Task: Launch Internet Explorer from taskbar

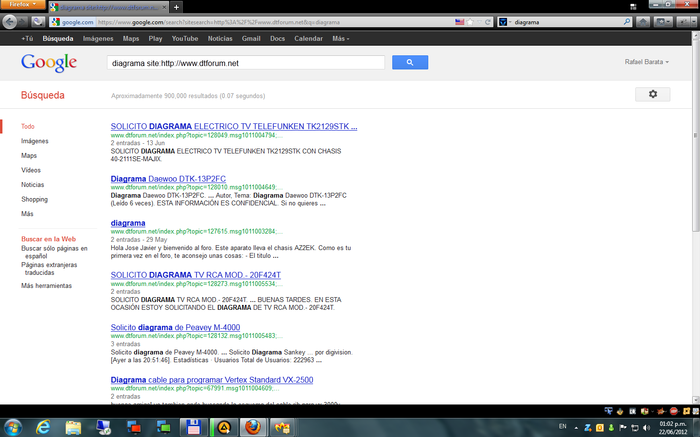Action: [43, 428]
